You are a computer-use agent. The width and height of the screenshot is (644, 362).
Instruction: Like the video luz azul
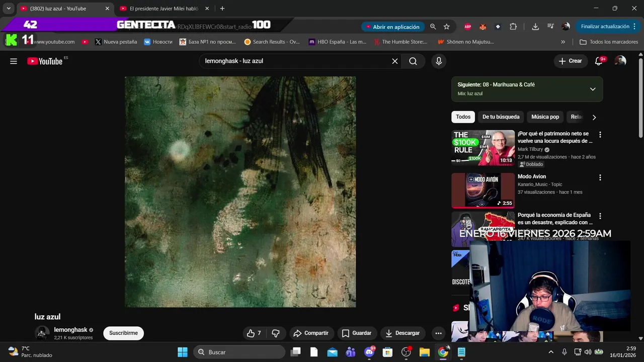click(x=255, y=333)
